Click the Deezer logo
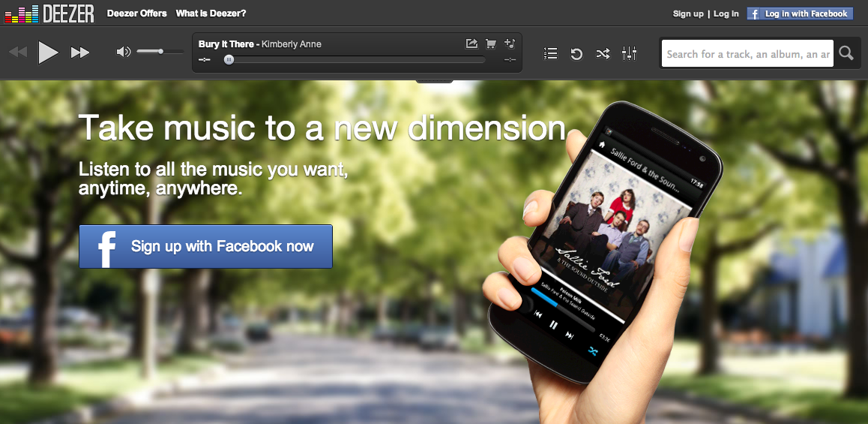This screenshot has height=424, width=868. click(49, 14)
